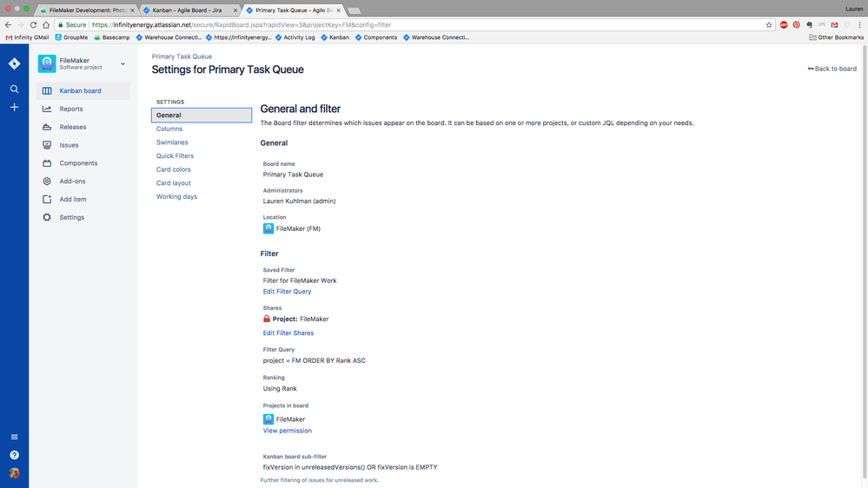
Task: Click the browser back arrow
Action: [x=8, y=25]
